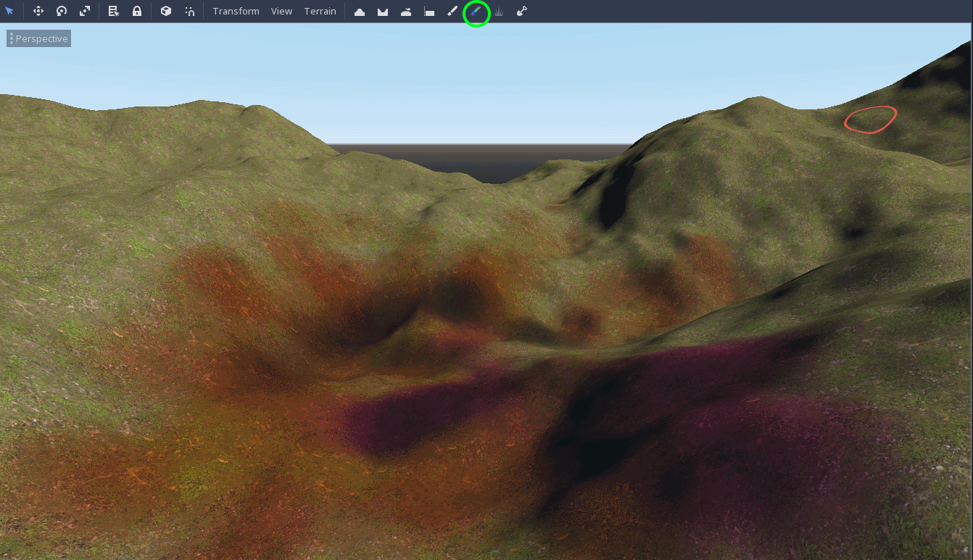Activate the Flatten terrain tool
This screenshot has height=560, width=973.
429,11
